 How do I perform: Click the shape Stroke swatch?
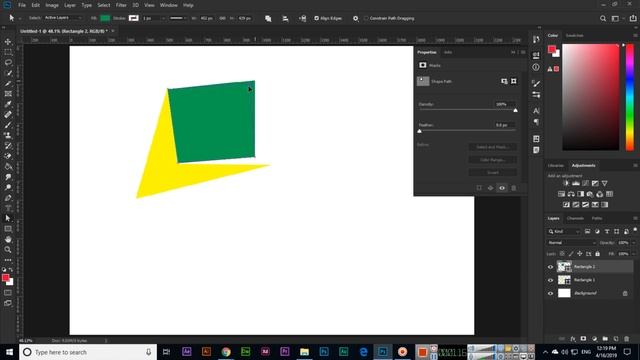pyautogui.click(x=133, y=18)
